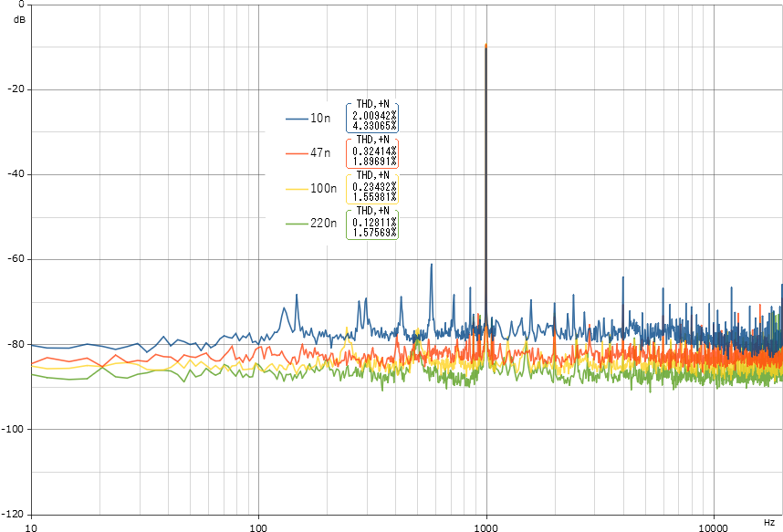Viewport: 783px width, 532px height.
Task: Click the blue spike peak near 570 Hz
Action: (432, 265)
